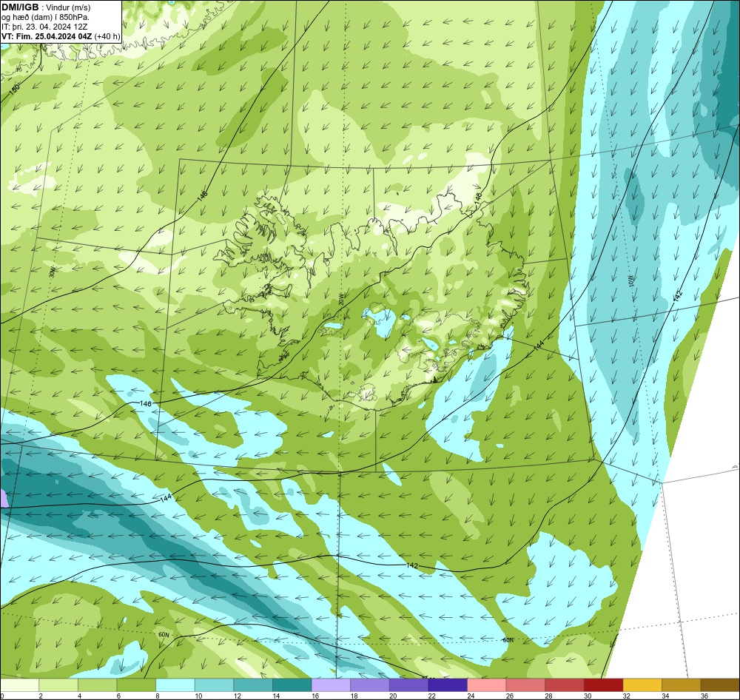Click the legend scale number "22"
The width and height of the screenshot is (740, 700).
[x=432, y=696]
